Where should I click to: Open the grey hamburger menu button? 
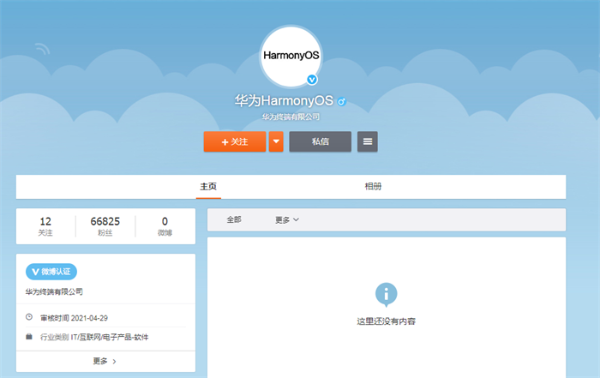[x=367, y=142]
